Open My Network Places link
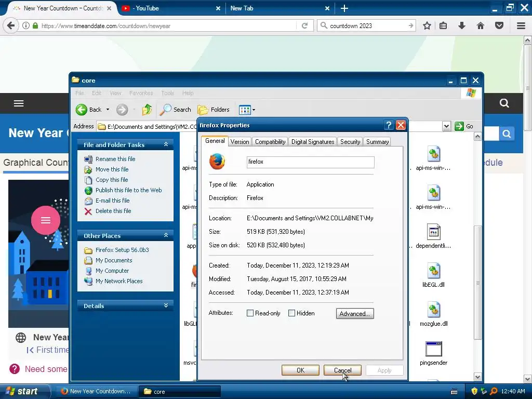 pyautogui.click(x=119, y=281)
